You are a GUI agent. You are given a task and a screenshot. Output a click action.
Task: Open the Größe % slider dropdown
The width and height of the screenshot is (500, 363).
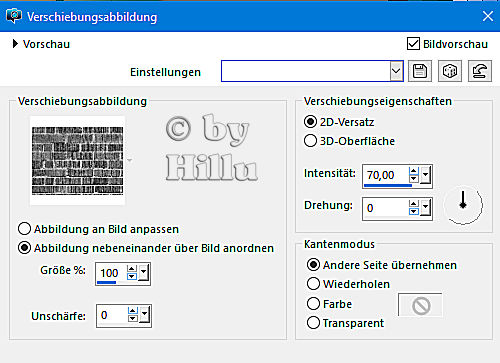(x=143, y=273)
